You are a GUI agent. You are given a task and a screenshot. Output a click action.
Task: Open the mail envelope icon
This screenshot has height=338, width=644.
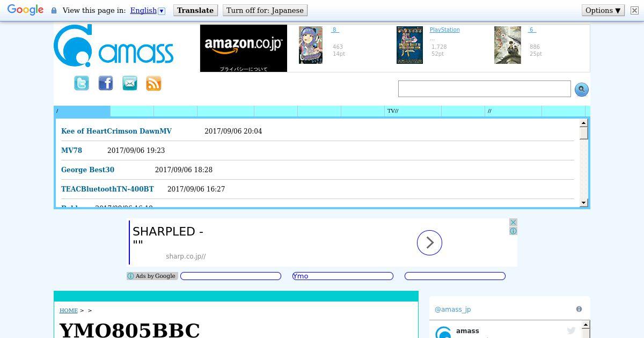130,83
